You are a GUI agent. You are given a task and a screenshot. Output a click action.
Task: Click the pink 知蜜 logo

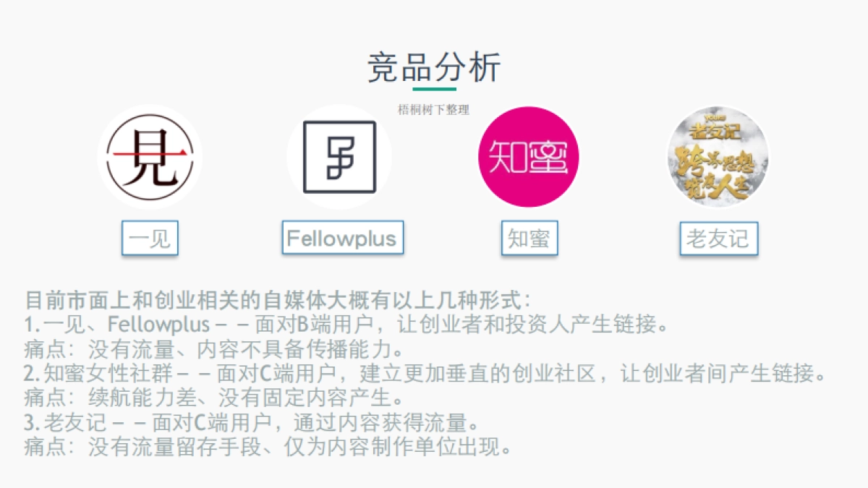click(529, 157)
